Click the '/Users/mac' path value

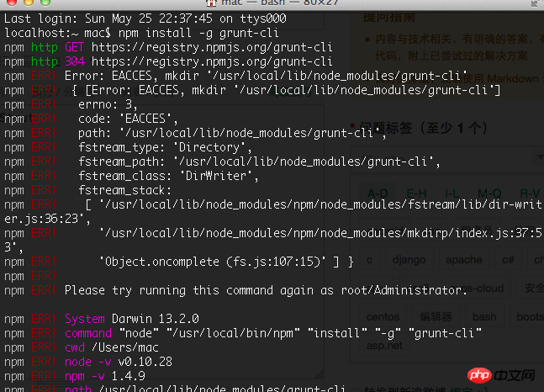125,347
